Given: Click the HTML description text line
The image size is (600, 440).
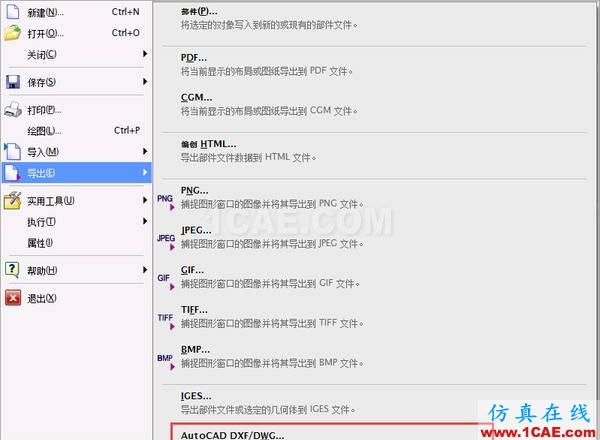Looking at the screenshot, I should (249, 157).
